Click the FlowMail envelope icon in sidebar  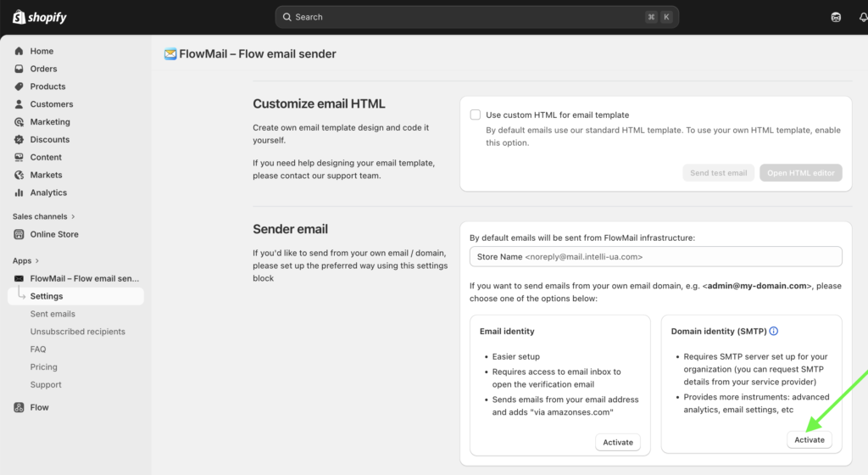(19, 278)
